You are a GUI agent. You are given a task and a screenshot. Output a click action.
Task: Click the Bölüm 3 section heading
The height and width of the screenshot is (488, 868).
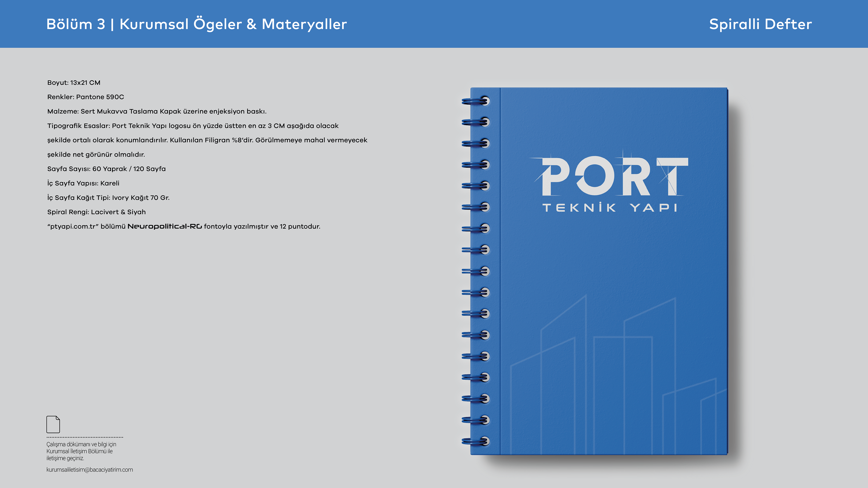point(76,24)
